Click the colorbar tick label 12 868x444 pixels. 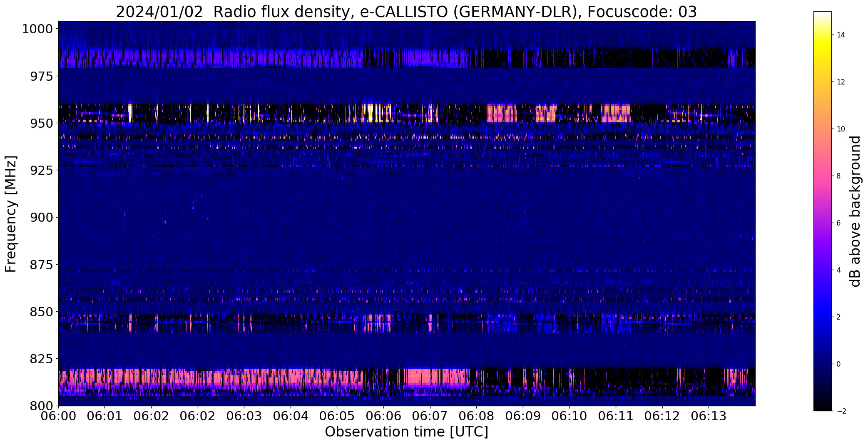pos(841,82)
